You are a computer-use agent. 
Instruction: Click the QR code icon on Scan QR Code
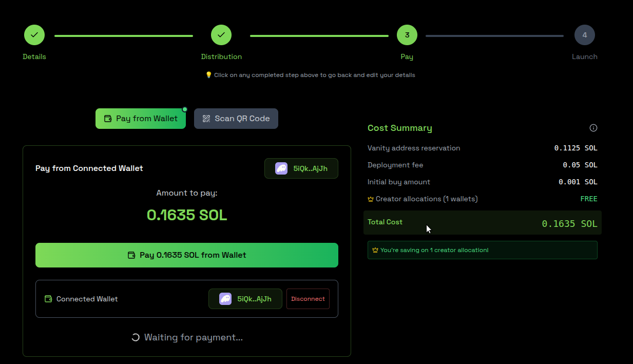[x=206, y=118]
